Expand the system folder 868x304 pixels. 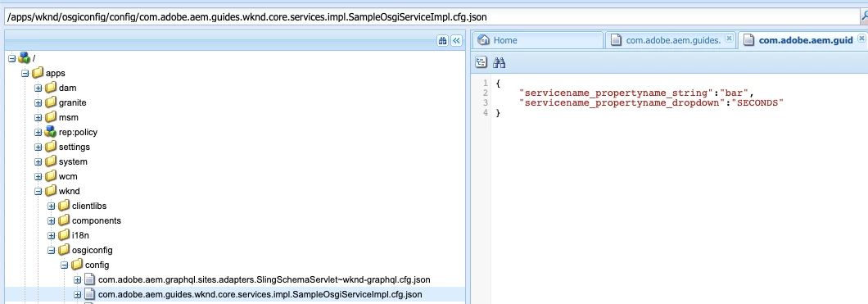(38, 161)
